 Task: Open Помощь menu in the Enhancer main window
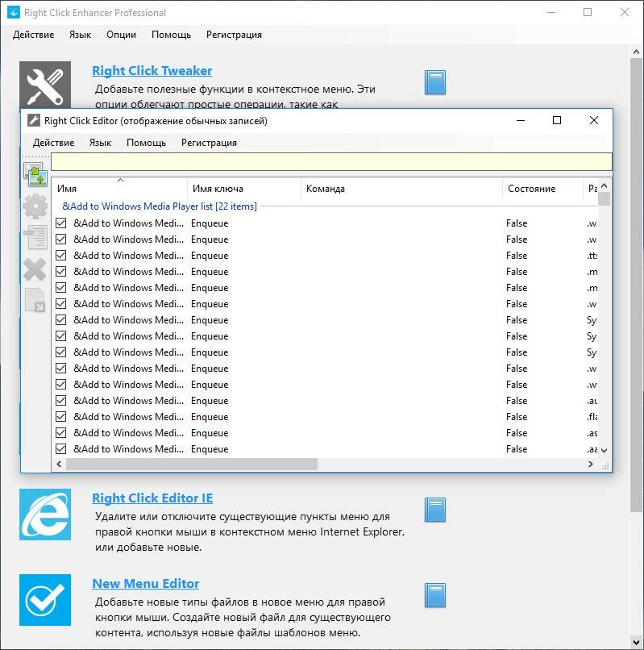point(171,35)
